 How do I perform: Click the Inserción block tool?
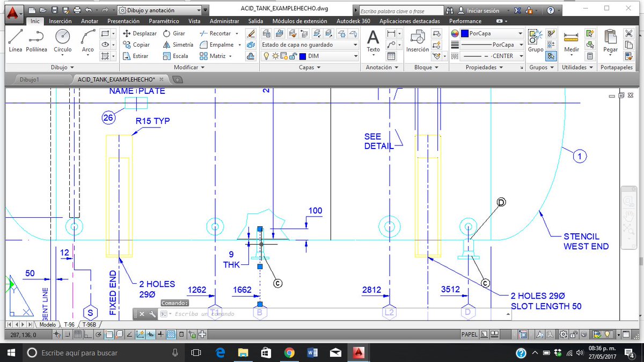pyautogui.click(x=418, y=41)
